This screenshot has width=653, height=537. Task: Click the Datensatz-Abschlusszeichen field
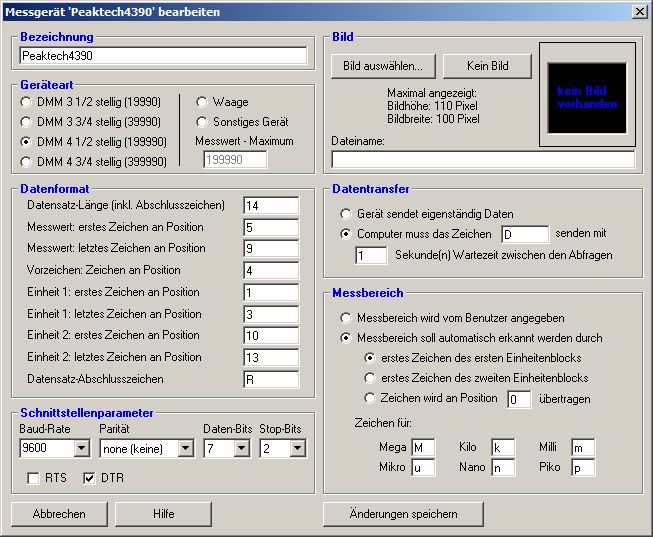tap(271, 380)
